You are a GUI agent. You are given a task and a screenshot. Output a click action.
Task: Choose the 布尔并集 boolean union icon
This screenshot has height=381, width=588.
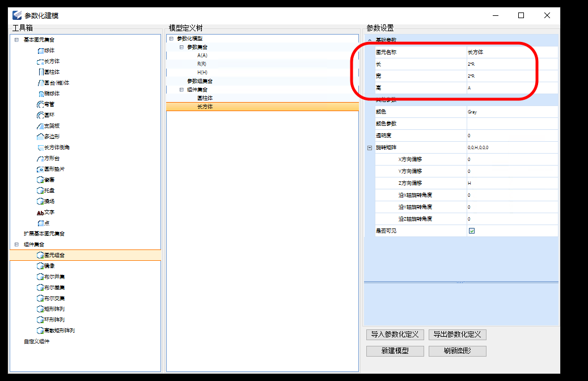click(40, 277)
